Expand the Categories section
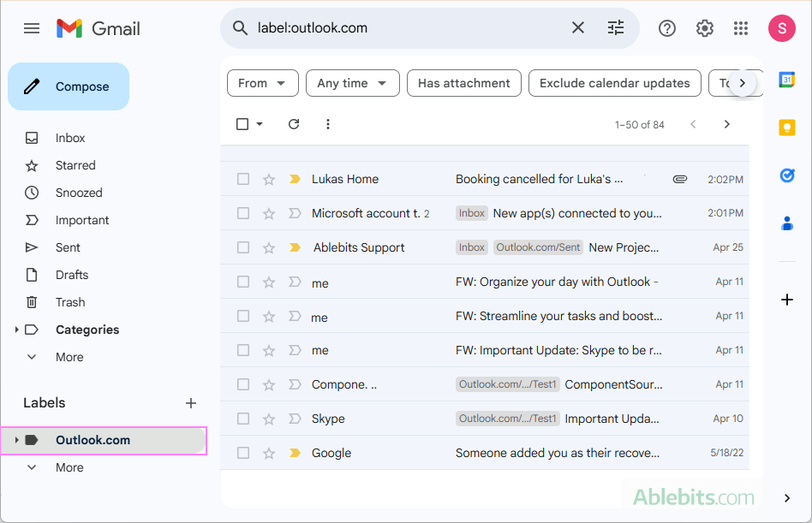The height and width of the screenshot is (523, 812). 16,330
